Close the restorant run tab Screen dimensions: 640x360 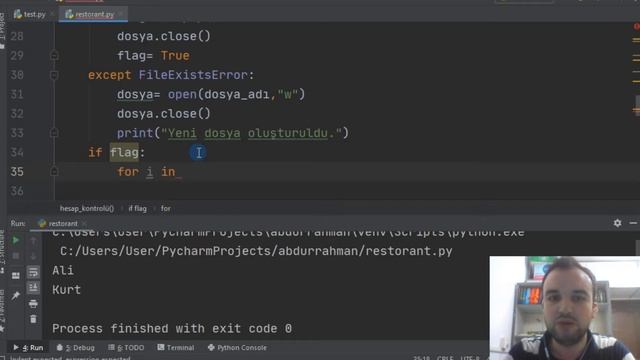coord(84,224)
